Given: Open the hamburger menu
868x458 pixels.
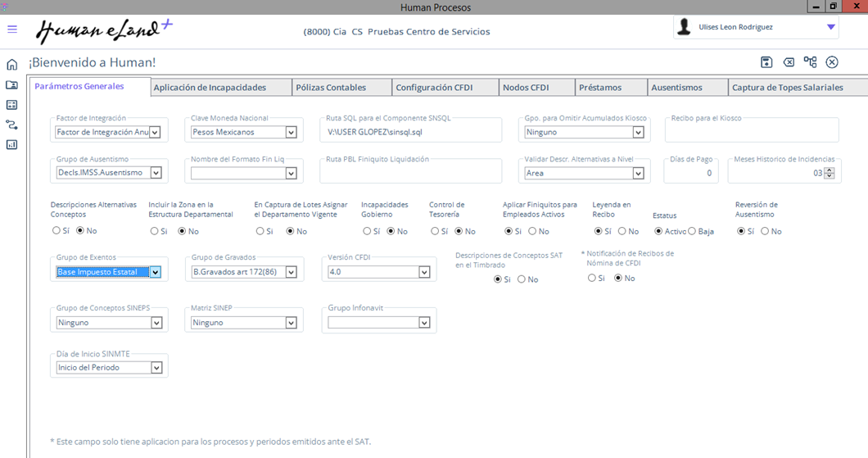Looking at the screenshot, I should click(12, 29).
